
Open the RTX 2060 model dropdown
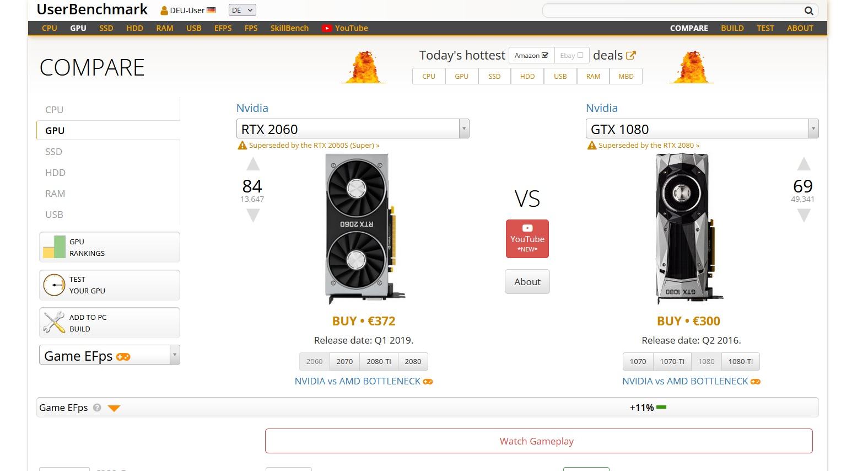click(353, 129)
